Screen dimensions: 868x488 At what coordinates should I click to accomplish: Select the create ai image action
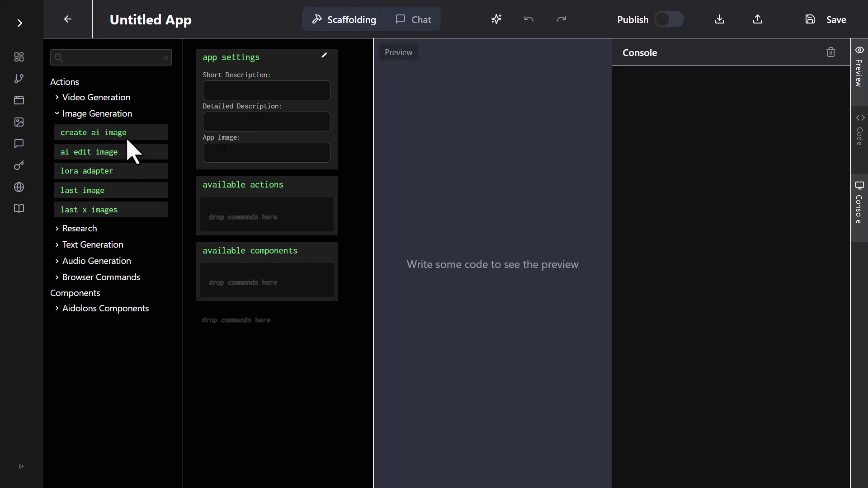tap(111, 132)
